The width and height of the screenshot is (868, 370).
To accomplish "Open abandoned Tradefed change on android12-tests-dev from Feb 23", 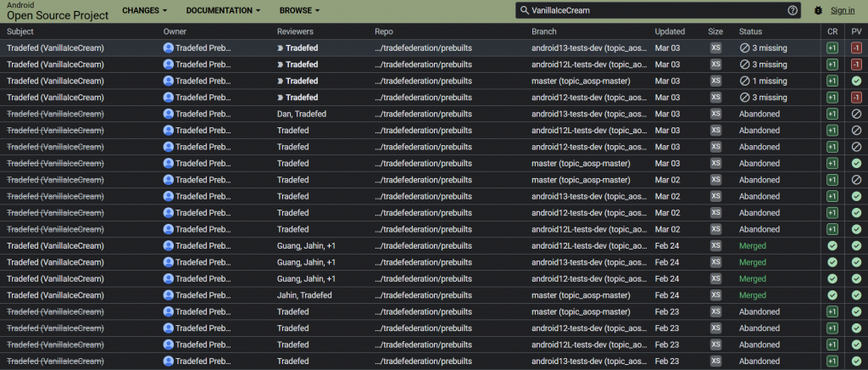I will 55,328.
